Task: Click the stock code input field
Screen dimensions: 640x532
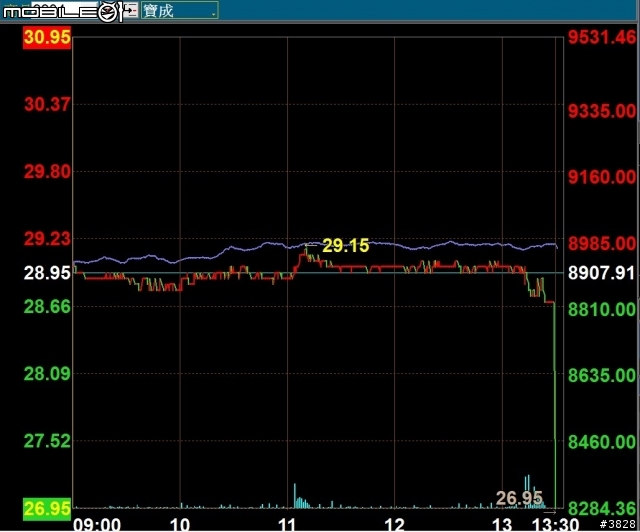Action: [x=64, y=10]
